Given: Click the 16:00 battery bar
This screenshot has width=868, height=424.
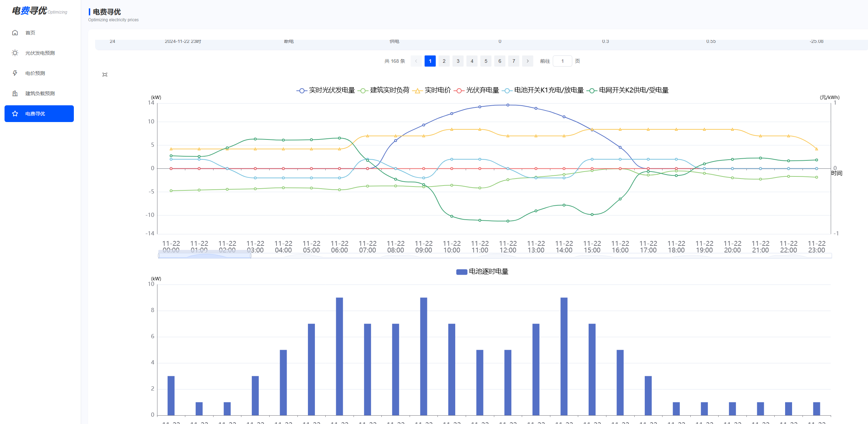Looking at the screenshot, I should (620, 383).
